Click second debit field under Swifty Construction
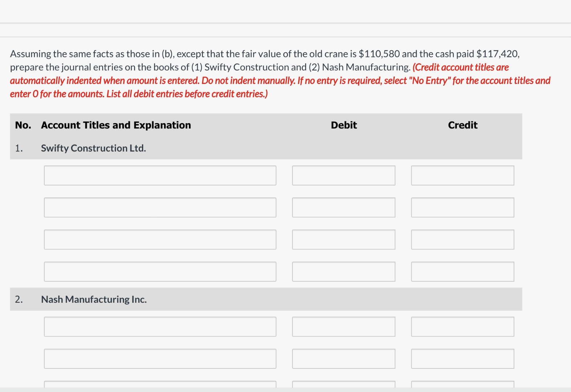 (x=344, y=207)
